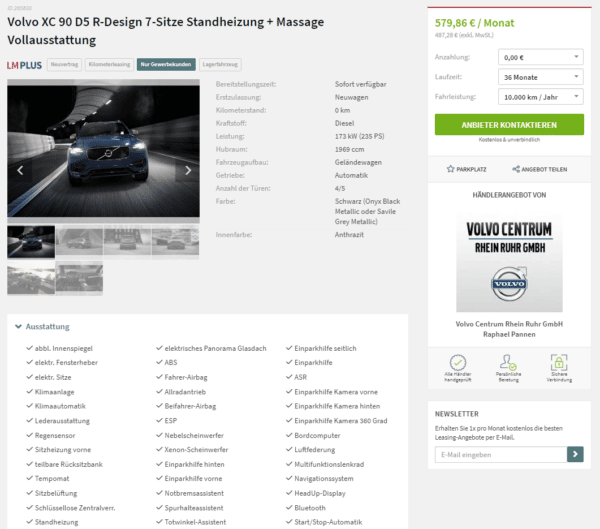Select the fifth thumbnail in second row
This screenshot has height=529, width=600.
31,278
